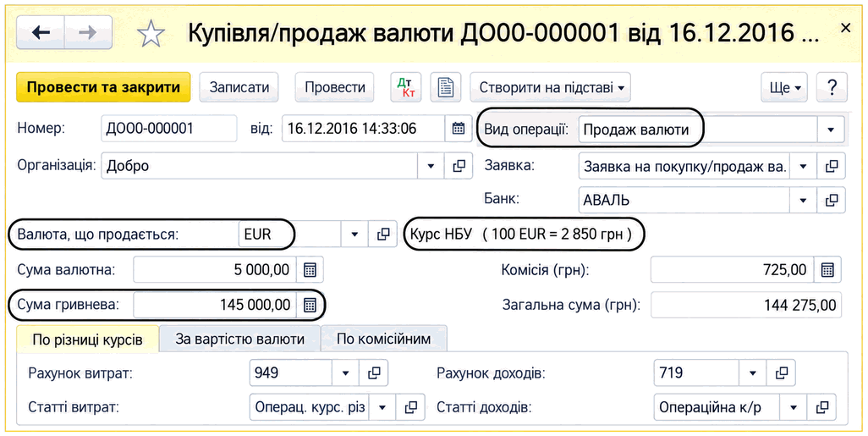
Task: Expand the Банк dropdown arrow
Action: pyautogui.click(x=804, y=200)
